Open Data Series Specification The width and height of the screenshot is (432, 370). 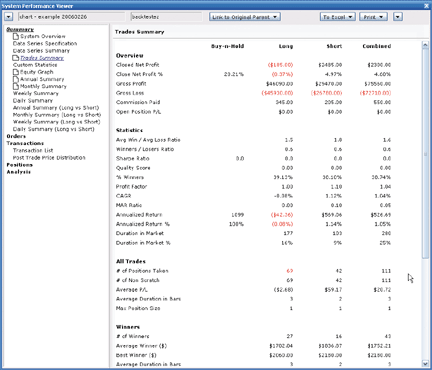[x=45, y=43]
